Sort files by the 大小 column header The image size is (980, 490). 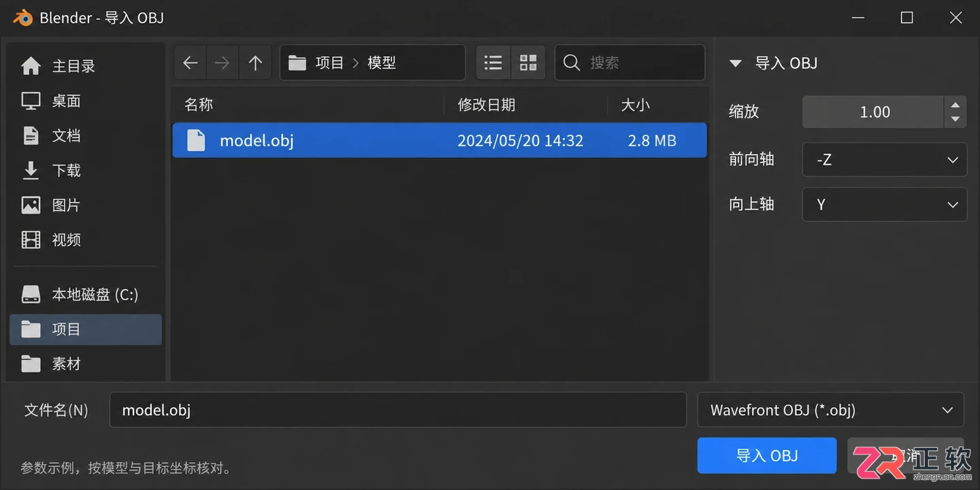pyautogui.click(x=635, y=105)
